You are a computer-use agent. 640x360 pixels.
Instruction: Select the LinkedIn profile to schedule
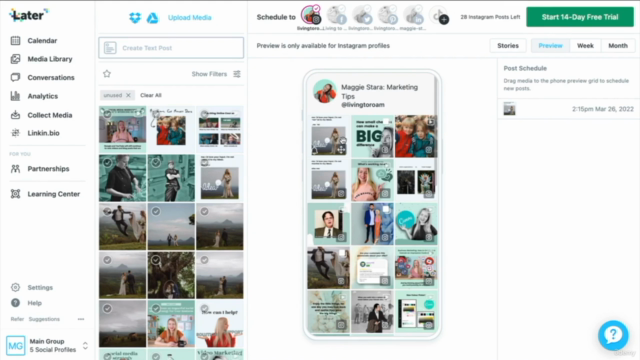(x=413, y=15)
